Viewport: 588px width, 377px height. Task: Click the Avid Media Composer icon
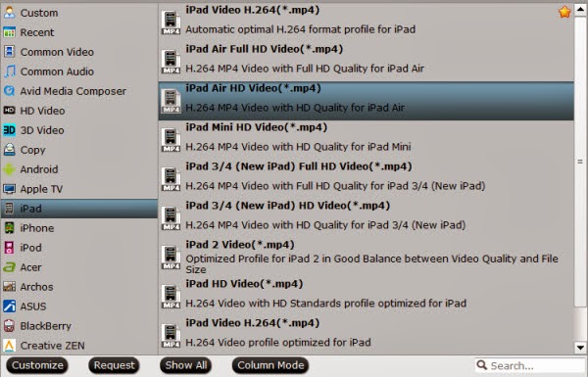tap(9, 91)
